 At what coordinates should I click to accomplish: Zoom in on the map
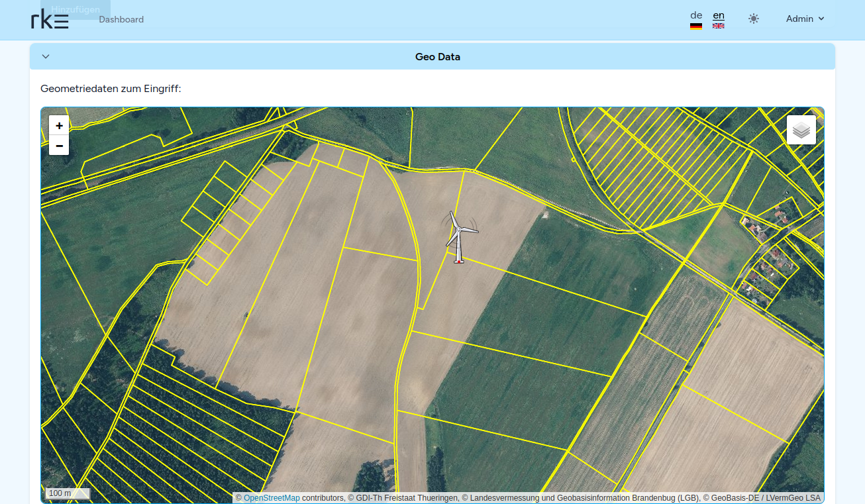coord(59,125)
